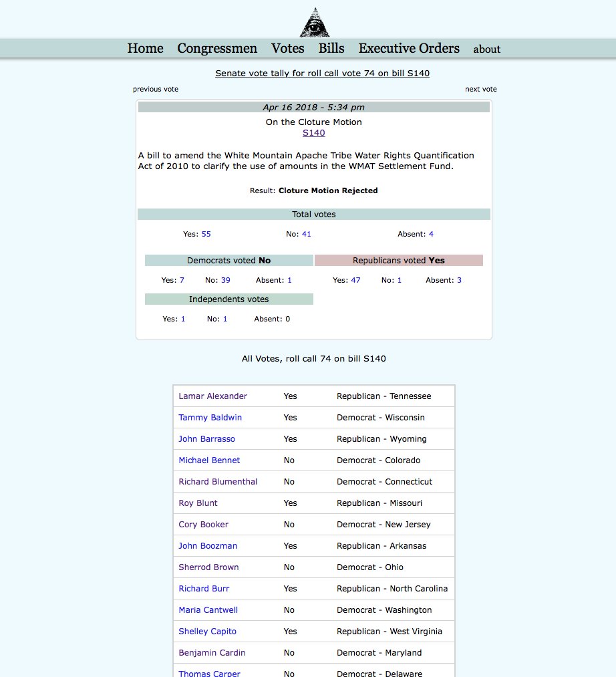Open John Barrasso's profile

pos(206,439)
